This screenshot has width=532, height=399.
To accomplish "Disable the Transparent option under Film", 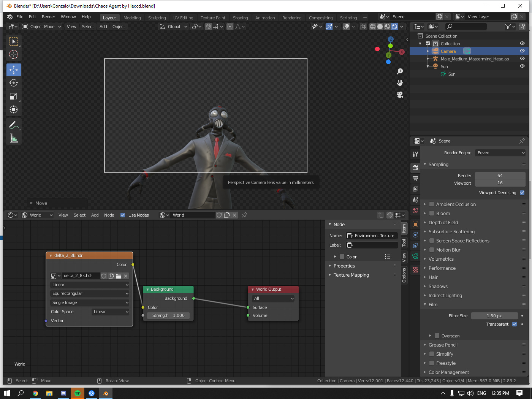I will (x=514, y=324).
